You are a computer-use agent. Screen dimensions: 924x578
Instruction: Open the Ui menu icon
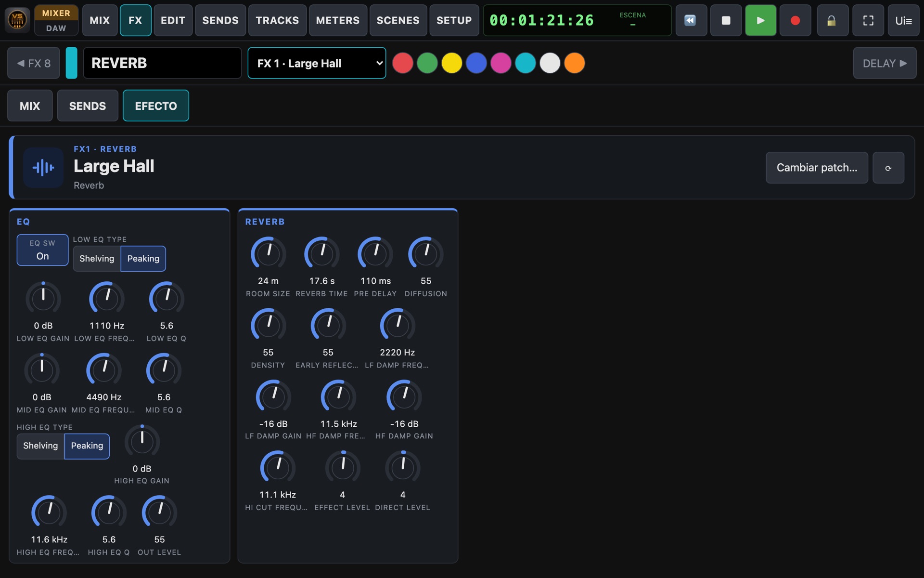903,20
